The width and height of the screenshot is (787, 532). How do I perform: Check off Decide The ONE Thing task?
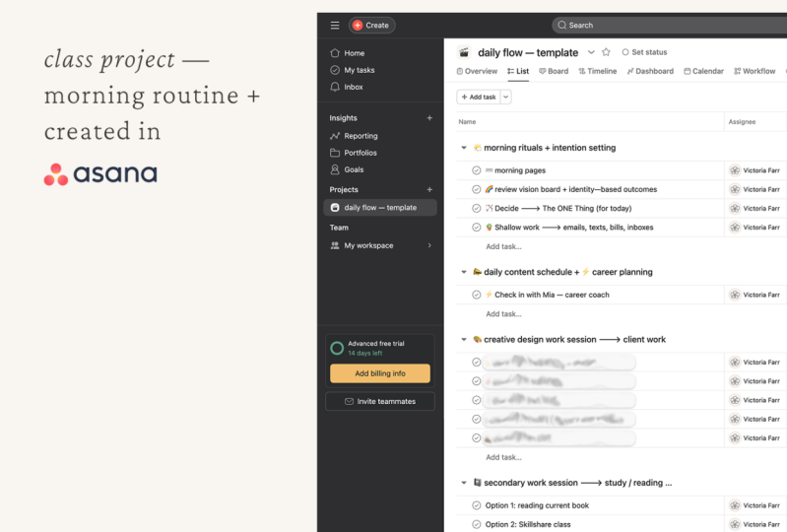pyautogui.click(x=477, y=208)
